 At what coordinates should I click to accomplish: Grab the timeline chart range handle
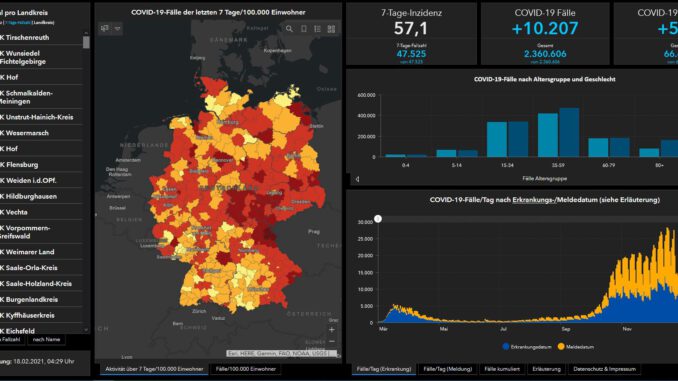click(378, 219)
